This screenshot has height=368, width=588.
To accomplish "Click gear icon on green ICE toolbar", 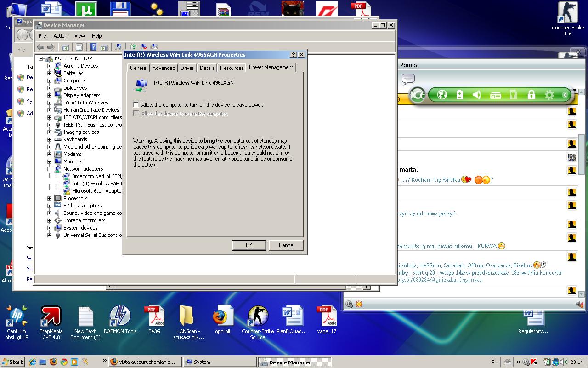I will tap(549, 95).
